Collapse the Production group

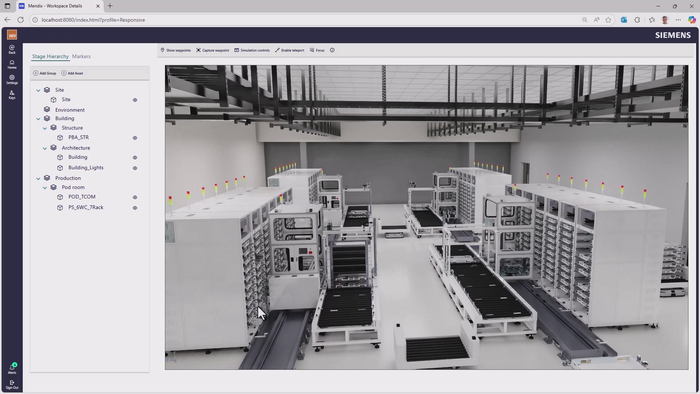(38, 178)
